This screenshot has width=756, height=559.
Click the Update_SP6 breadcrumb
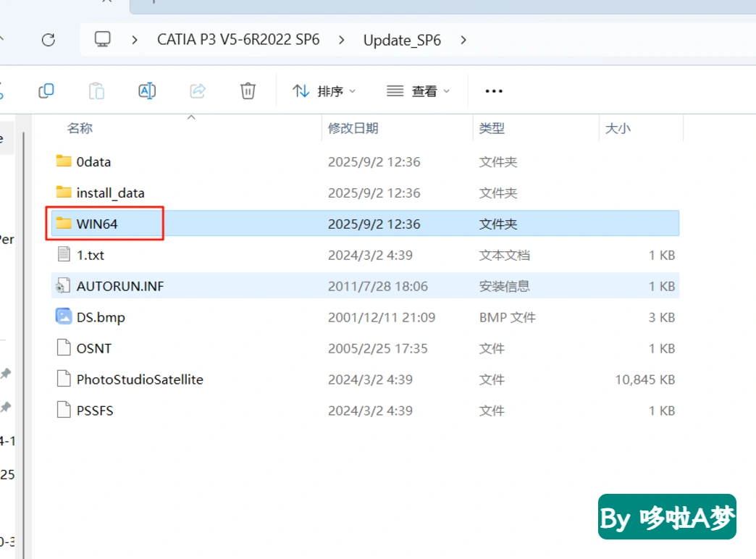(x=402, y=40)
